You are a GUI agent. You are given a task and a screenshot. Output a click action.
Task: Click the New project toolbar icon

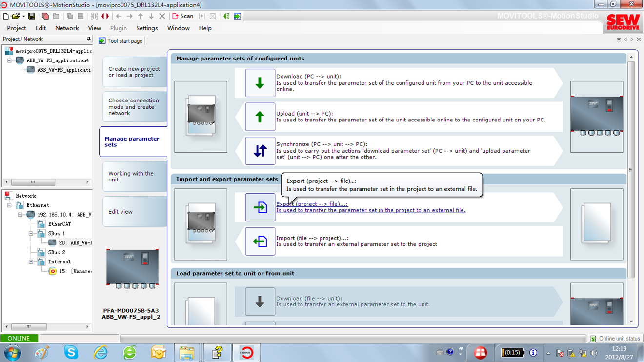(6, 16)
